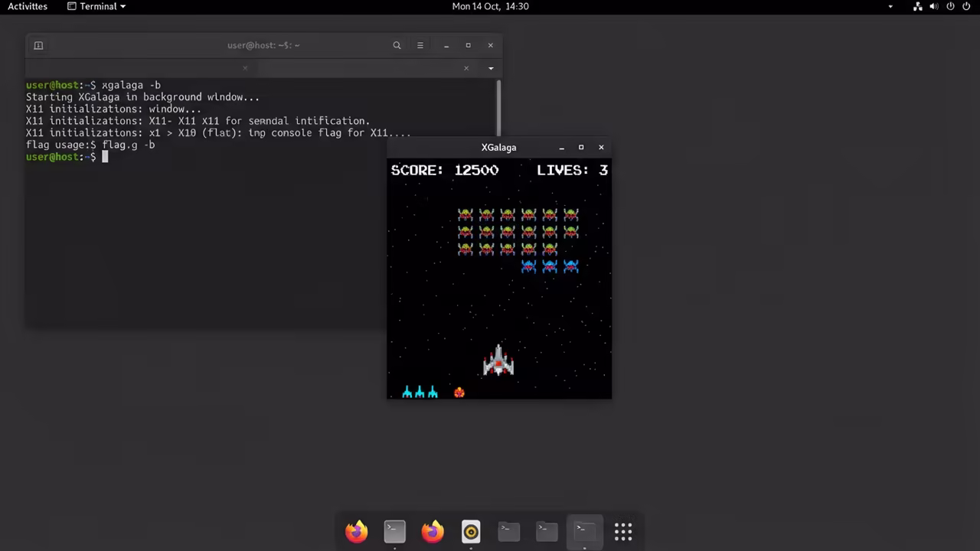
Task: Close the left terminal tab
Action: (245, 68)
